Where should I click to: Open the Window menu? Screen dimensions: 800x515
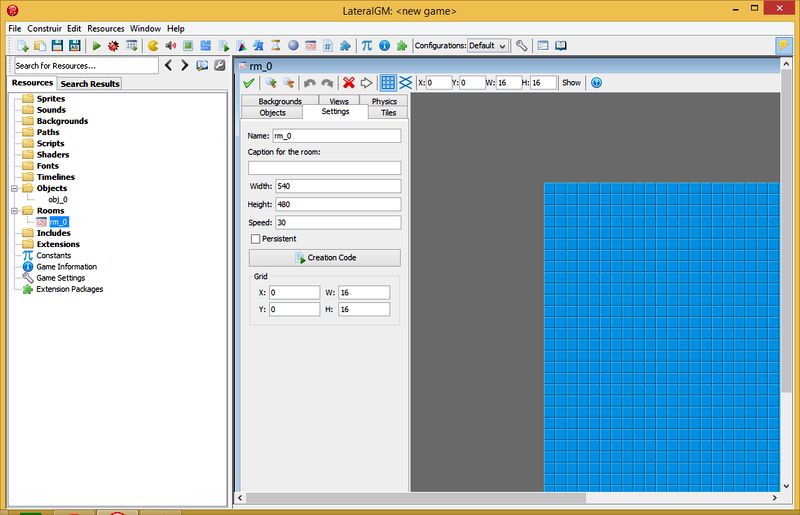coord(145,29)
